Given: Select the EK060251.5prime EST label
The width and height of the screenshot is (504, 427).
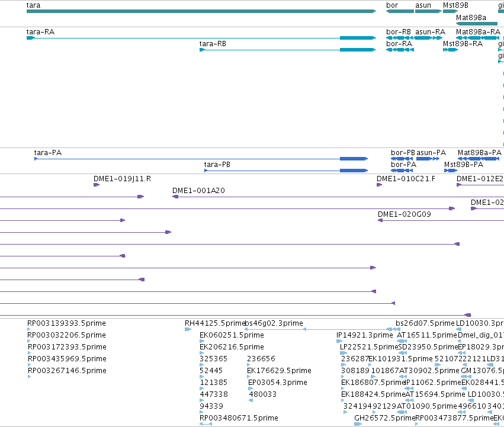Looking at the screenshot, I should click(232, 335).
